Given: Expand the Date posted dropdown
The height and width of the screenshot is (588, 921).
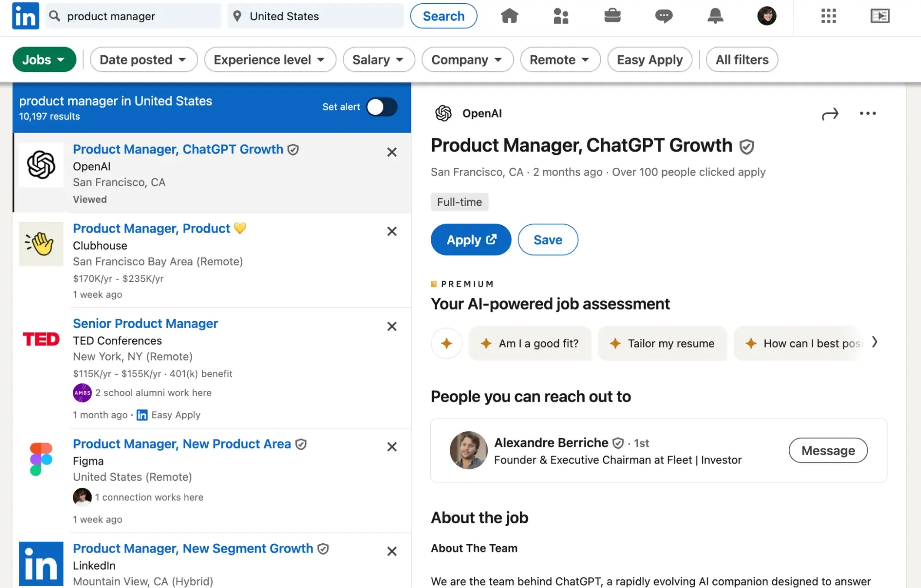Looking at the screenshot, I should coord(141,59).
